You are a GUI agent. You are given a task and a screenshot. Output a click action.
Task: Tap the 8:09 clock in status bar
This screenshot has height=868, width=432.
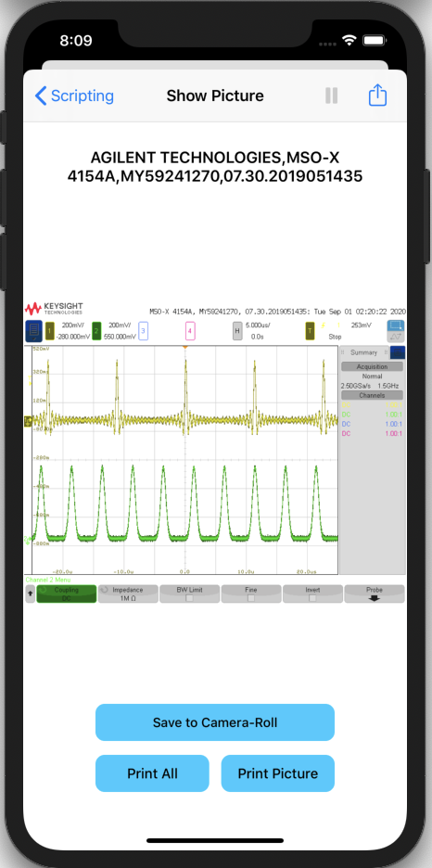pyautogui.click(x=77, y=41)
